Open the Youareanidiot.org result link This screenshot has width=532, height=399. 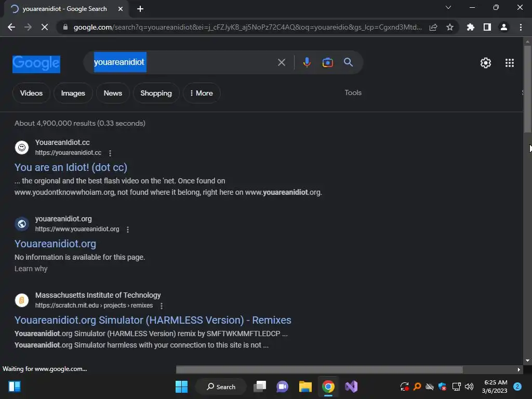point(55,244)
